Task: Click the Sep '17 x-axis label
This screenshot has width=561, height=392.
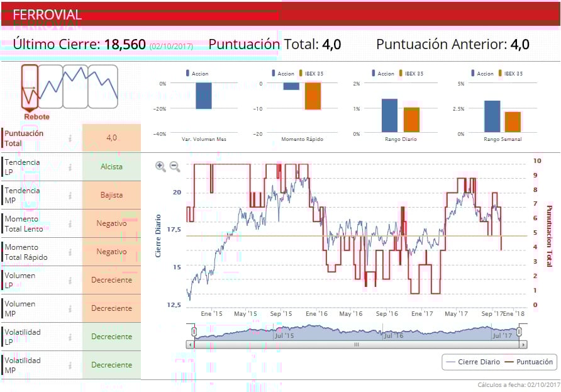Action: 492,314
